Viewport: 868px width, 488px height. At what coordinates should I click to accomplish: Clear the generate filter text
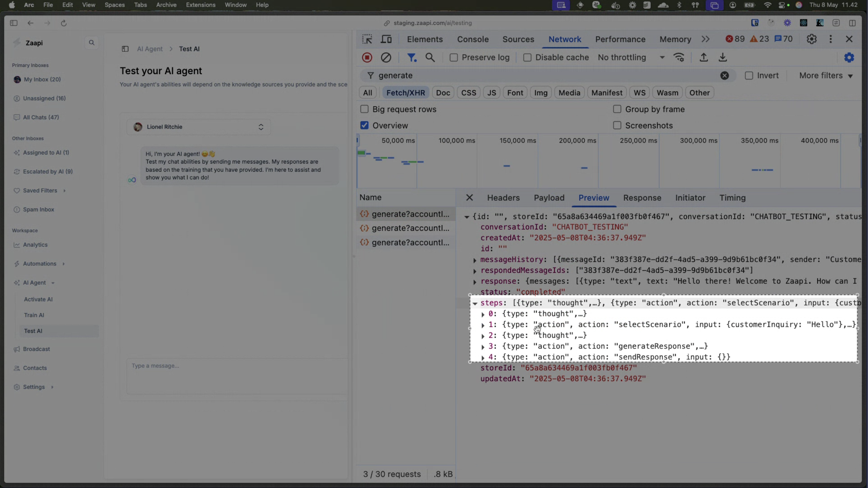pos(725,76)
